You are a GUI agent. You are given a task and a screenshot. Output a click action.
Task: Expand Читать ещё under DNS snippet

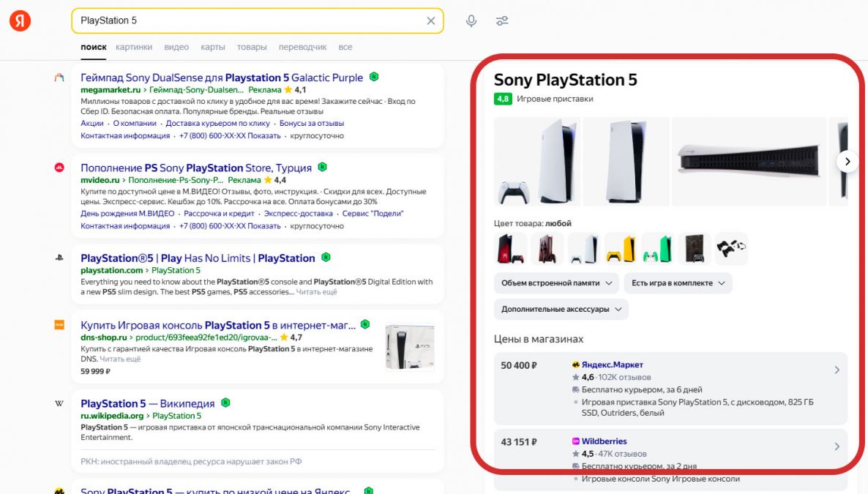tap(120, 359)
